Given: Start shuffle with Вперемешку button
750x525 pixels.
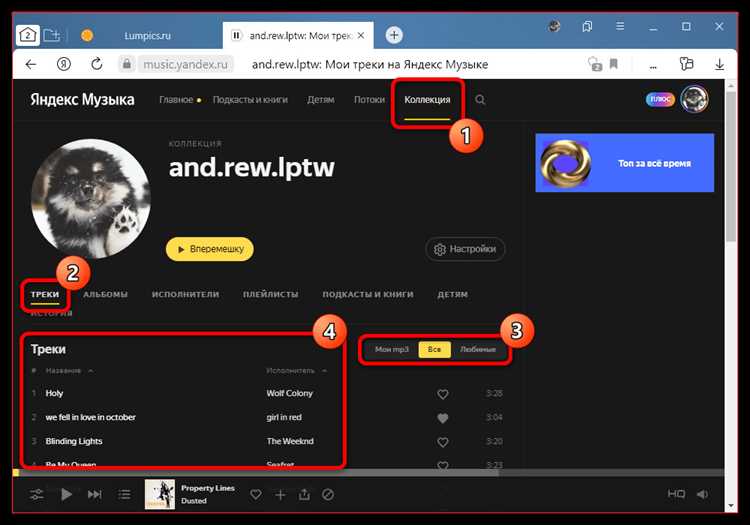Looking at the screenshot, I should [x=210, y=249].
